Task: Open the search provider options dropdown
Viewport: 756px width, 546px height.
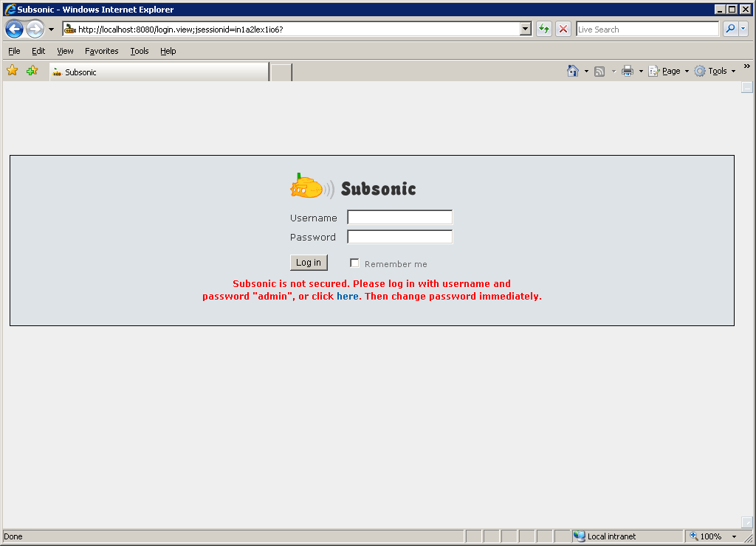Action: coord(743,30)
